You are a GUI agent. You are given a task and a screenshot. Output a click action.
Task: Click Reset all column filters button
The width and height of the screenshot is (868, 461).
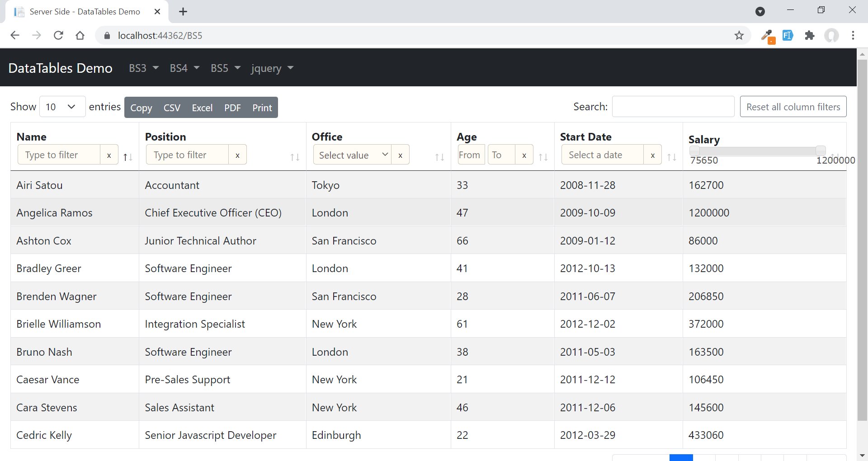793,107
